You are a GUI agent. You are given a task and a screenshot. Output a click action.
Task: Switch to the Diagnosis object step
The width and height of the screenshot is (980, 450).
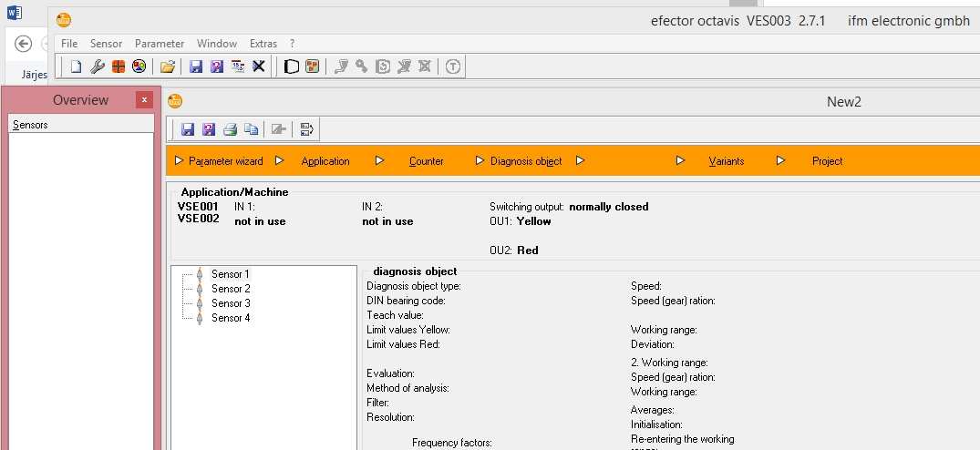(526, 161)
